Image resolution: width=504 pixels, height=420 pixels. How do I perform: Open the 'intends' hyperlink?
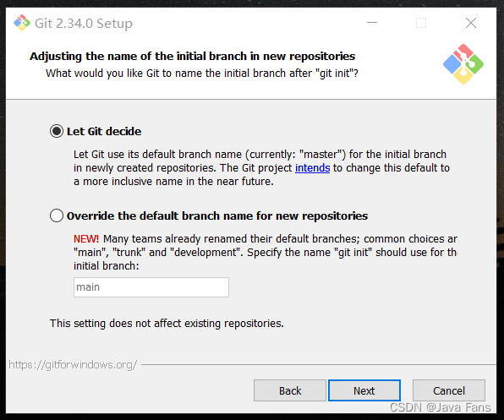[x=312, y=168]
